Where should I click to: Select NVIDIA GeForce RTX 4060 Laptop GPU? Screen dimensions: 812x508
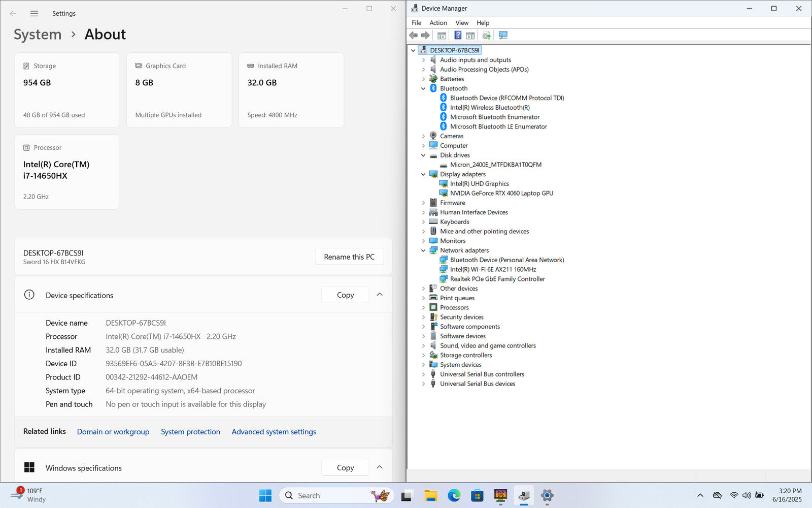click(501, 193)
